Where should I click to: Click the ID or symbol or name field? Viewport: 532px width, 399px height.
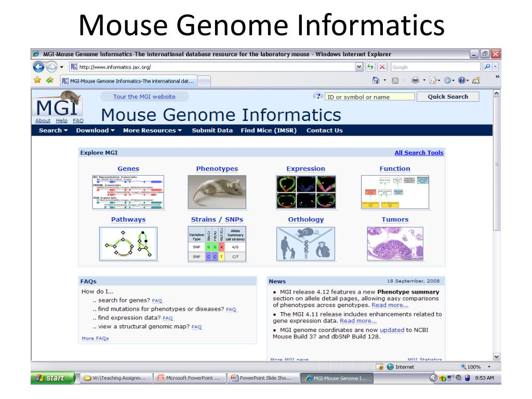369,97
